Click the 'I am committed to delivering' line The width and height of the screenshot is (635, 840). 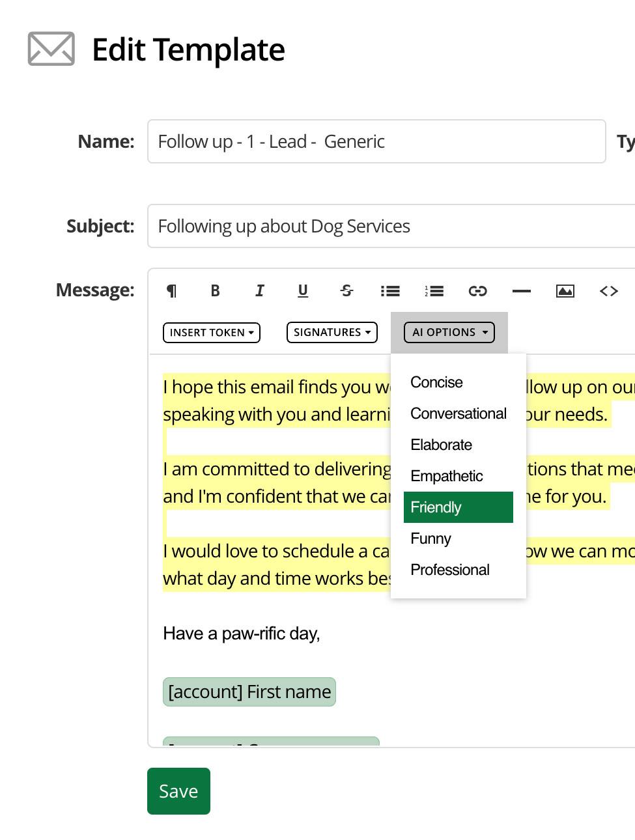pos(277,469)
